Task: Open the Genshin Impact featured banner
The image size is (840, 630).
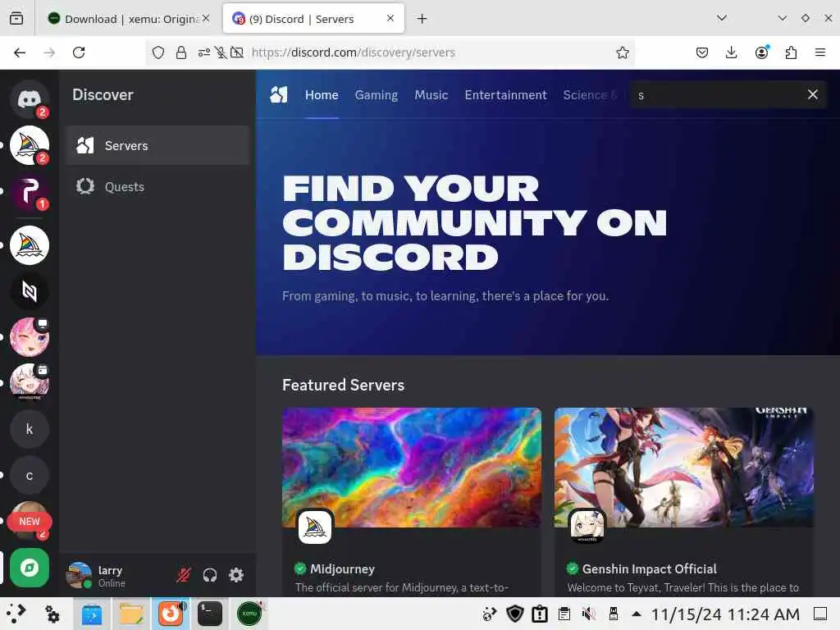Action: pos(684,467)
